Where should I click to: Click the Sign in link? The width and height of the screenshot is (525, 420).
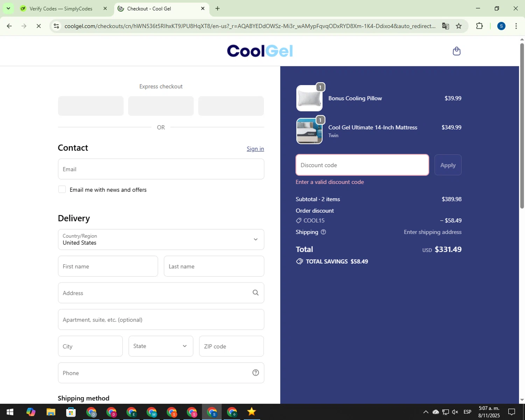click(255, 149)
